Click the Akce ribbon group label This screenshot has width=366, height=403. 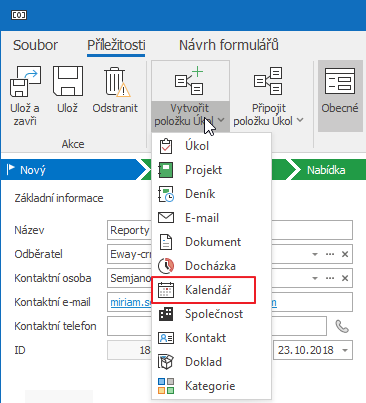point(73,144)
